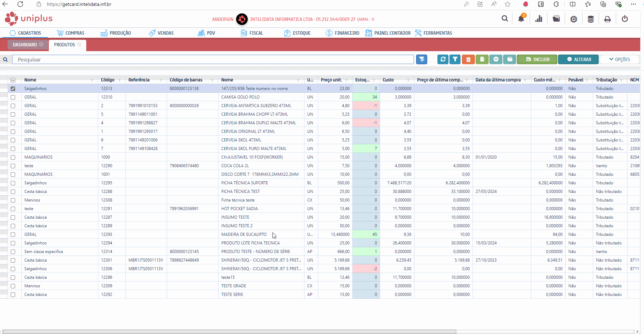Click the folder button next to Incluir
Screen dimensions: 644x334
click(510, 59)
